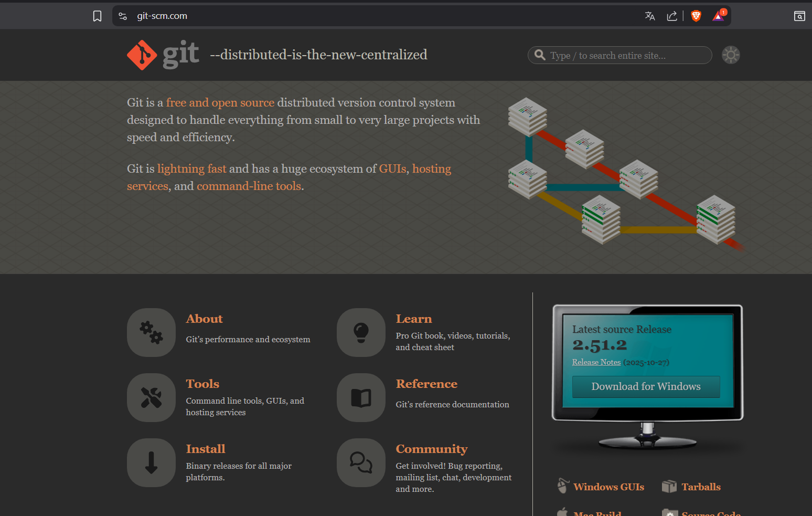Follow the 'command-line tools' link
This screenshot has height=516, width=812.
click(249, 186)
